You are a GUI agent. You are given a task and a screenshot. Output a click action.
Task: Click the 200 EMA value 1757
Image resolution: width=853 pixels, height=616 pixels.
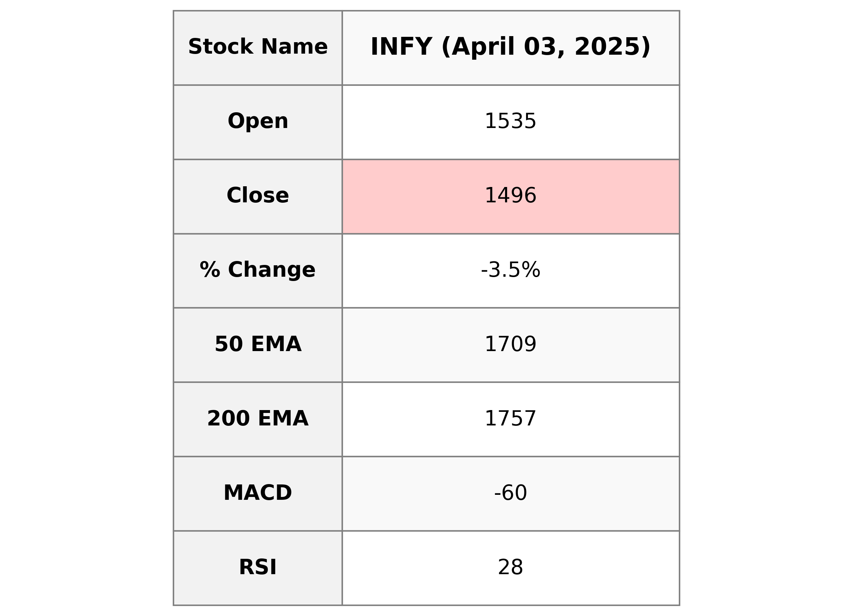point(510,419)
